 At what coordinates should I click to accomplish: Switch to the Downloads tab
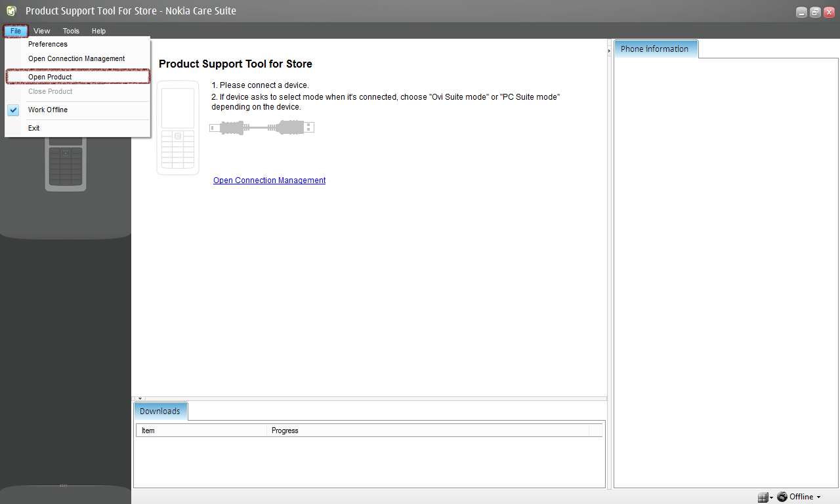point(160,411)
